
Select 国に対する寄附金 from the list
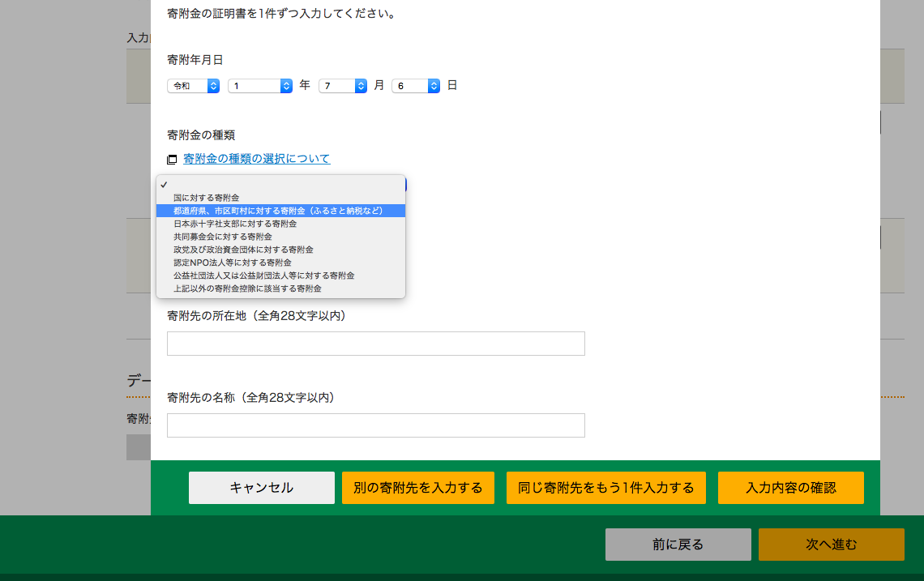coord(205,197)
